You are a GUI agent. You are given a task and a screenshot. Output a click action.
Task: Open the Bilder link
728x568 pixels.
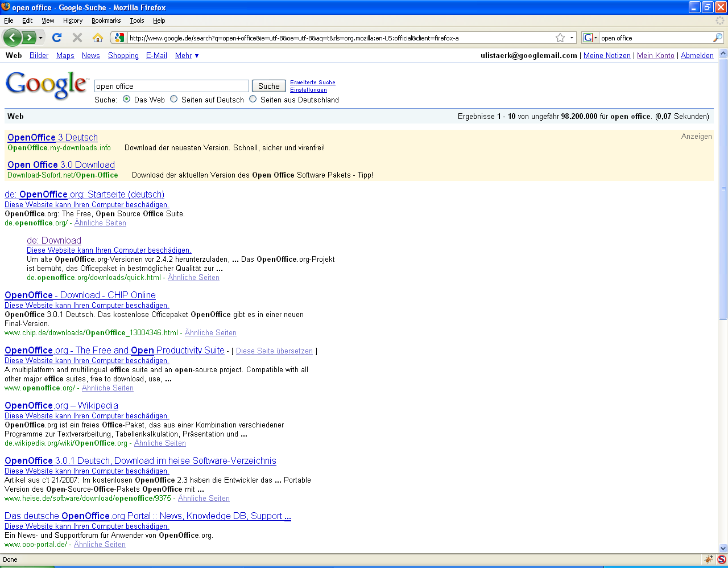[x=39, y=55]
